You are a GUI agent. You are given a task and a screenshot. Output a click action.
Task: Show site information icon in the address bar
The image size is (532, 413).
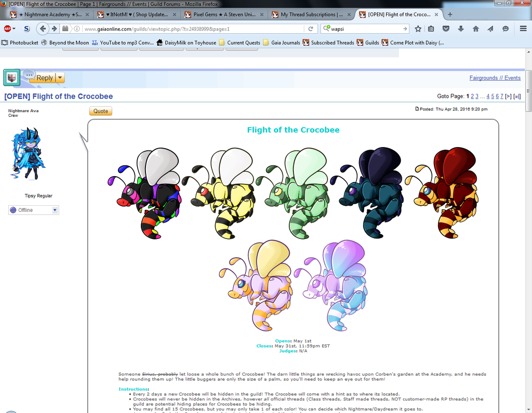click(77, 29)
